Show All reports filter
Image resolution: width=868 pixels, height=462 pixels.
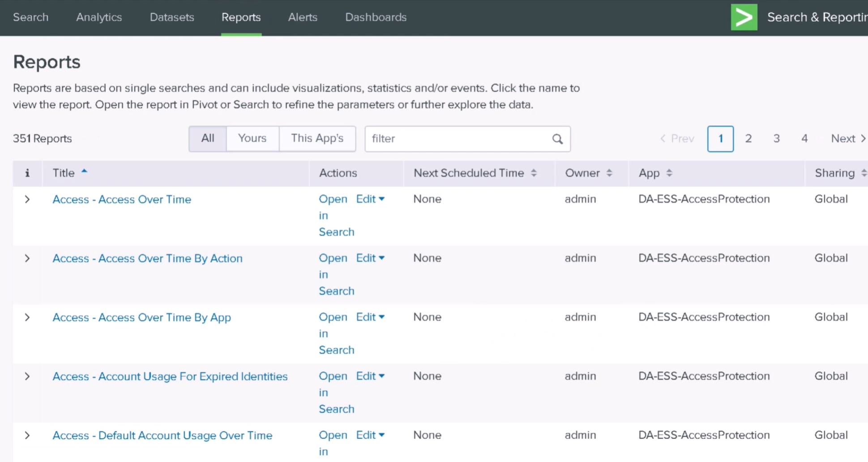208,139
